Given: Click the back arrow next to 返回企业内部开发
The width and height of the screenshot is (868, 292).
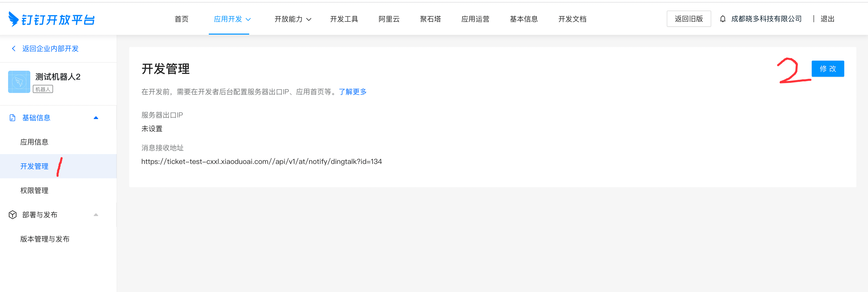Looking at the screenshot, I should [x=13, y=48].
